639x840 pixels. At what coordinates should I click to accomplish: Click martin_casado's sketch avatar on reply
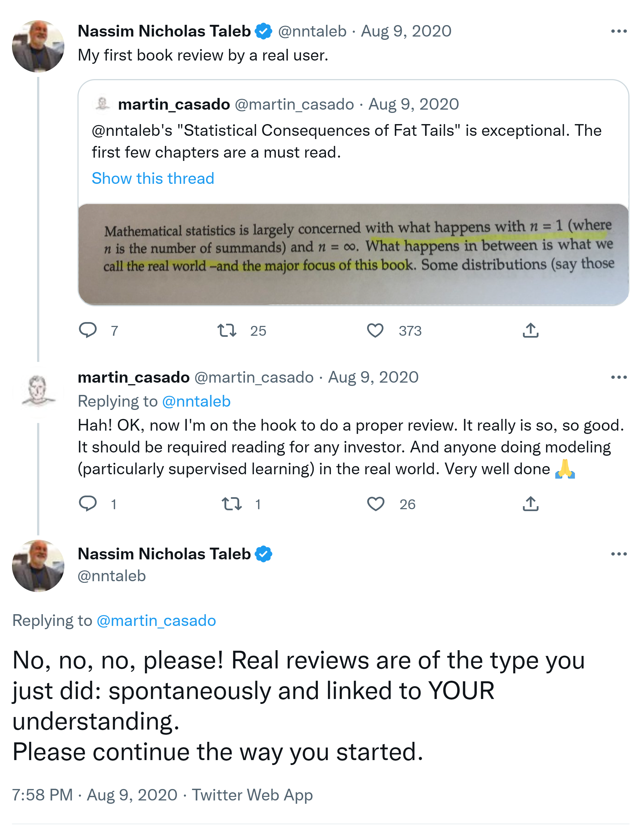(x=38, y=392)
